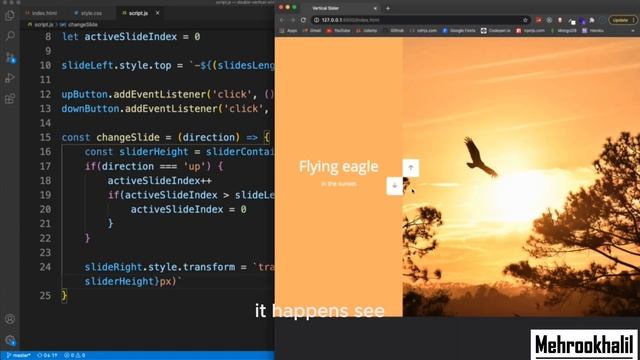Click line number 17 in the gutter
The image size is (640, 360).
45,166
